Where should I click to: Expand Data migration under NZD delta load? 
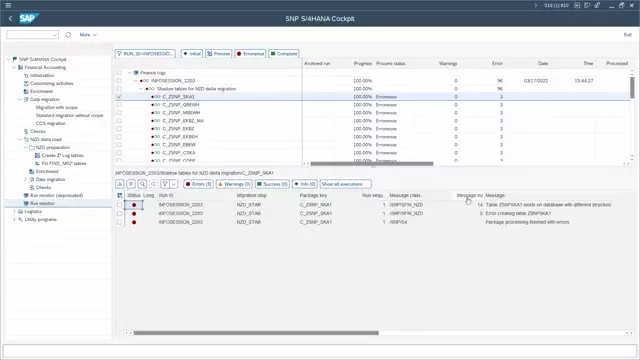point(25,179)
